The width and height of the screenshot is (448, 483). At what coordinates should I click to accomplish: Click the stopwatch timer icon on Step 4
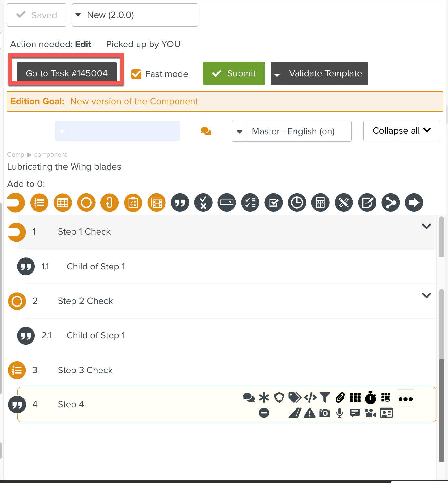coord(370,398)
